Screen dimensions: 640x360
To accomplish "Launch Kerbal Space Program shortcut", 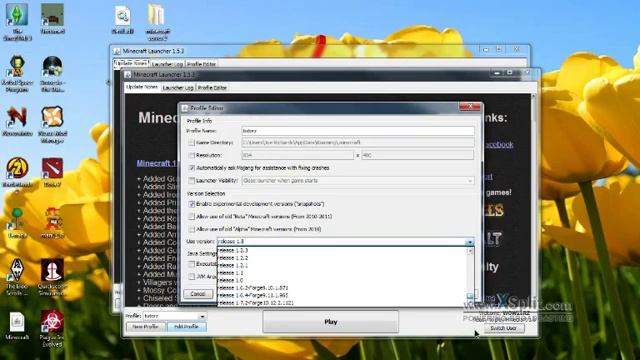I will pos(17,73).
